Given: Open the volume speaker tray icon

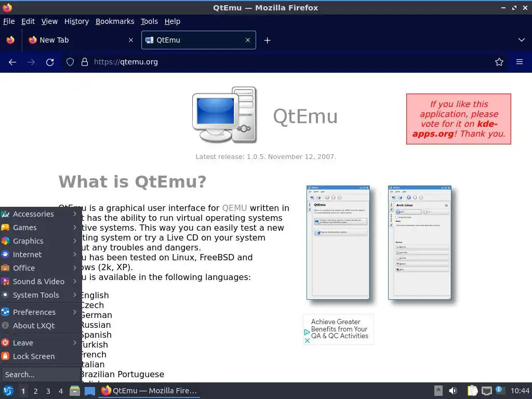Looking at the screenshot, I should pos(453,391).
